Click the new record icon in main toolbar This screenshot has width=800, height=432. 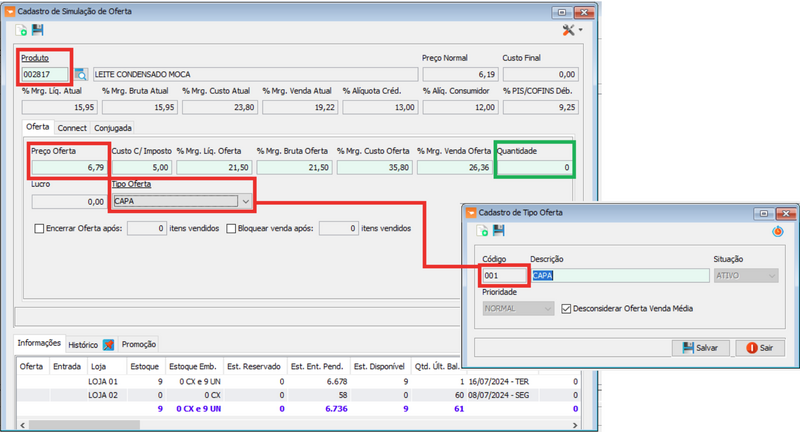tap(22, 31)
